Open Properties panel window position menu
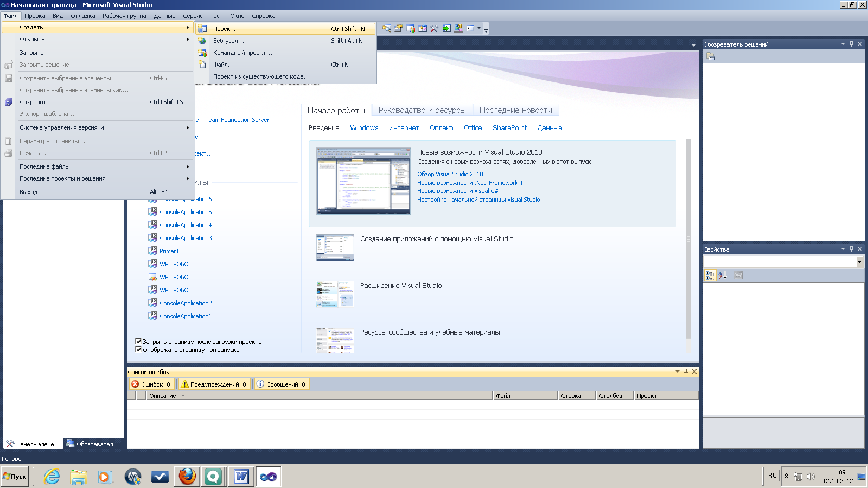868x488 pixels. 843,249
